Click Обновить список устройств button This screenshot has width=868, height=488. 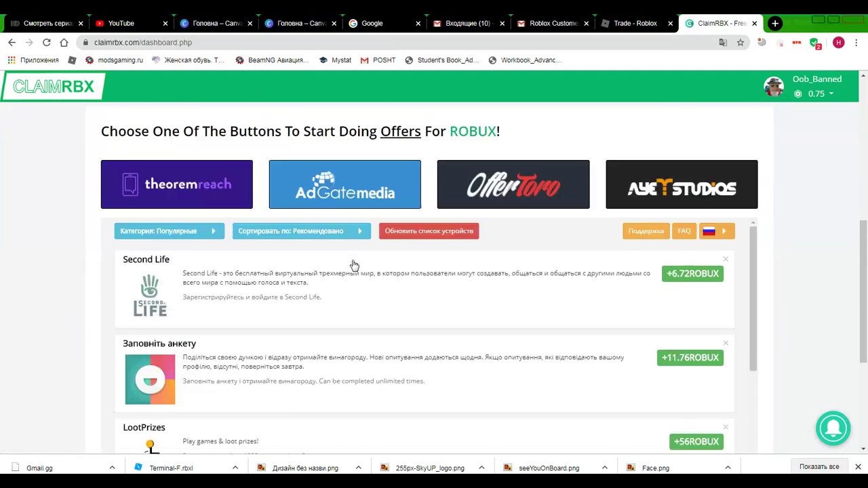429,231
